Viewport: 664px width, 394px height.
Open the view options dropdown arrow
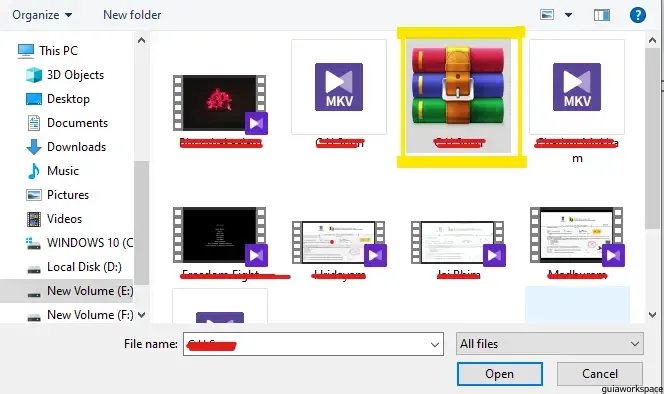568,15
